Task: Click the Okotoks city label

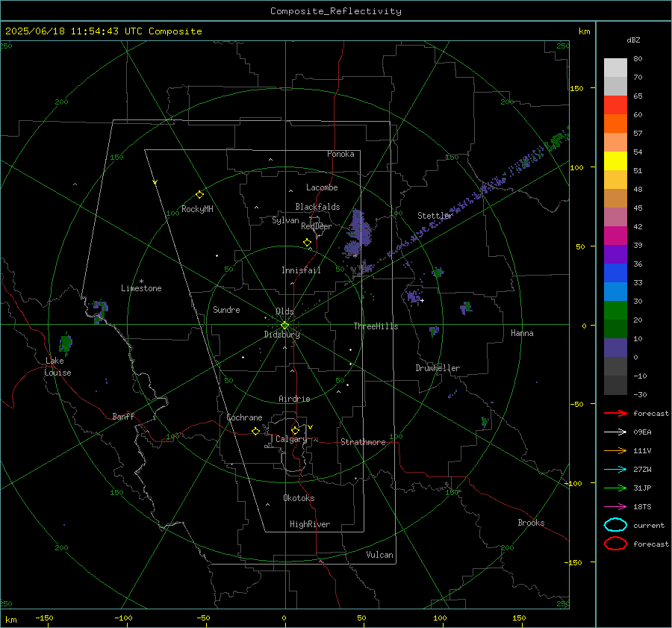Action: [299, 497]
